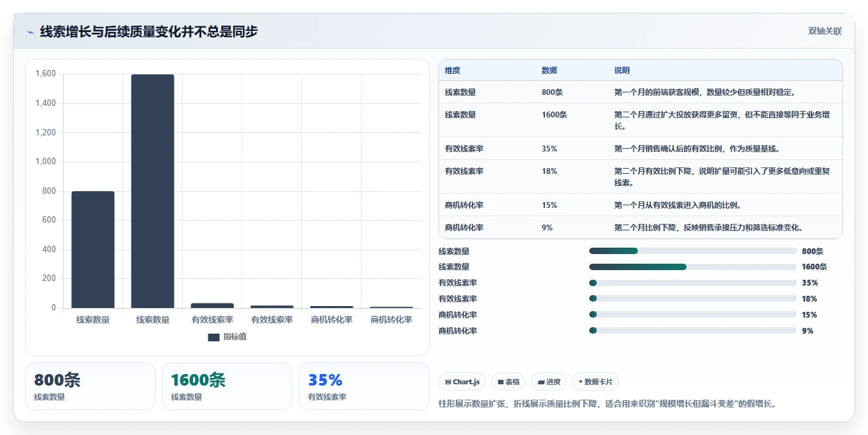Viewport: 868px width, 435px height.
Task: Click the 1,400 y-axis tick label
Action: [46, 103]
